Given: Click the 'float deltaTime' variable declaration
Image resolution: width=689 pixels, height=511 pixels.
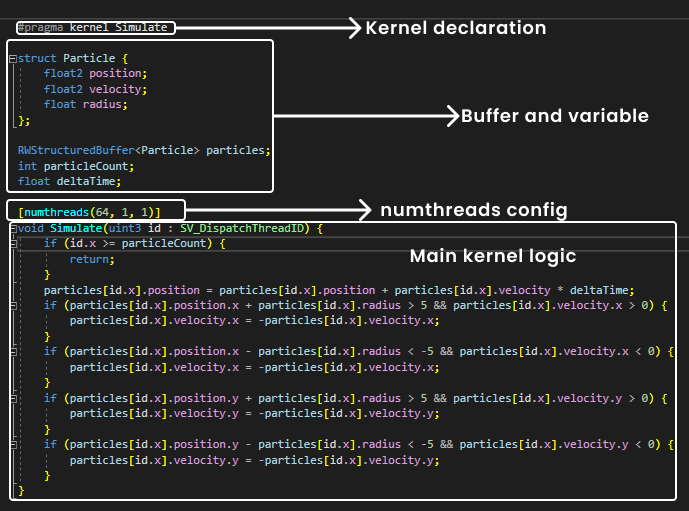Looking at the screenshot, I should 69,181.
